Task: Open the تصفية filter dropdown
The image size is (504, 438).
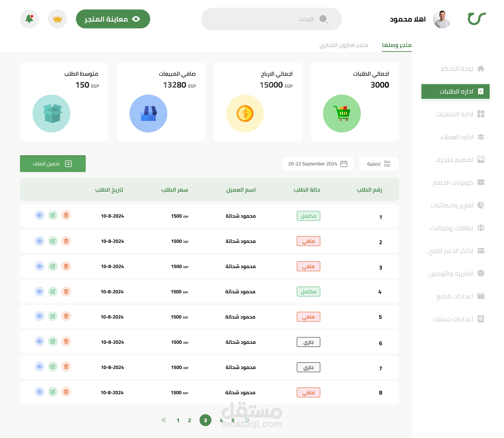Action: tap(379, 163)
